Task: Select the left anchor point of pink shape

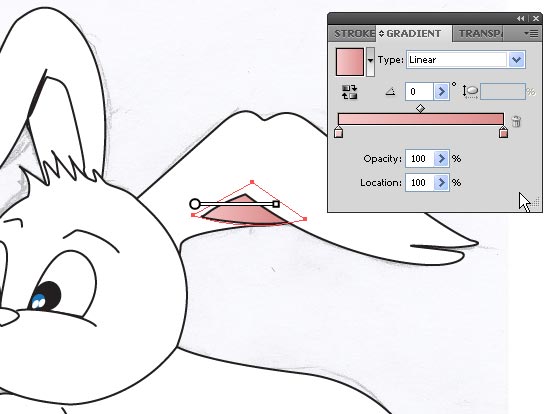Action: pos(193,215)
